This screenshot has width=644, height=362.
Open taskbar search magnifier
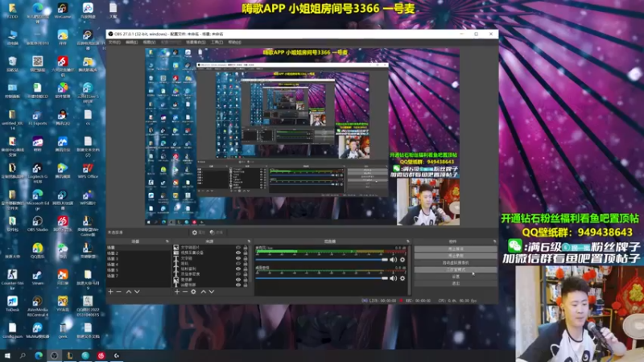point(23,356)
